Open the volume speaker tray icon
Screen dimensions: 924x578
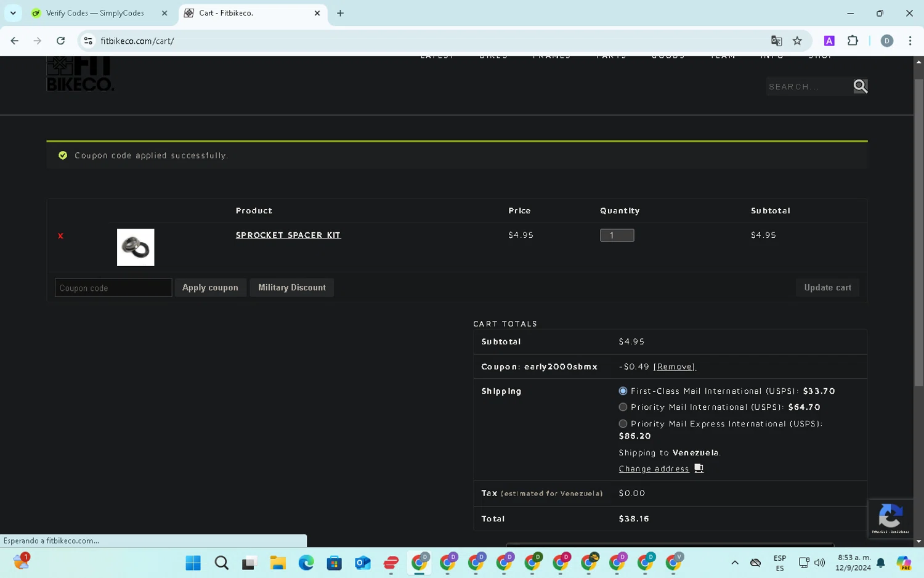pyautogui.click(x=819, y=563)
